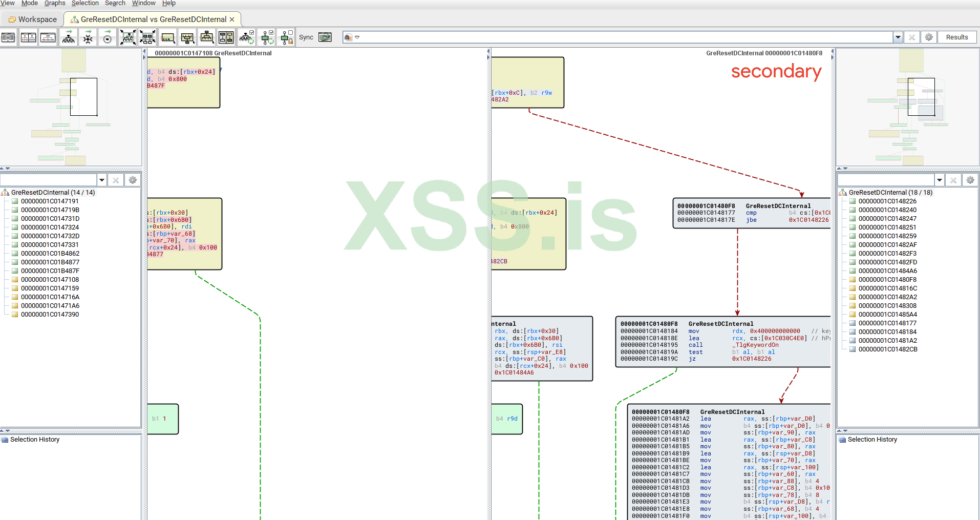Select primary block 00000001C0147108
The height and width of the screenshot is (520, 980).
50,280
